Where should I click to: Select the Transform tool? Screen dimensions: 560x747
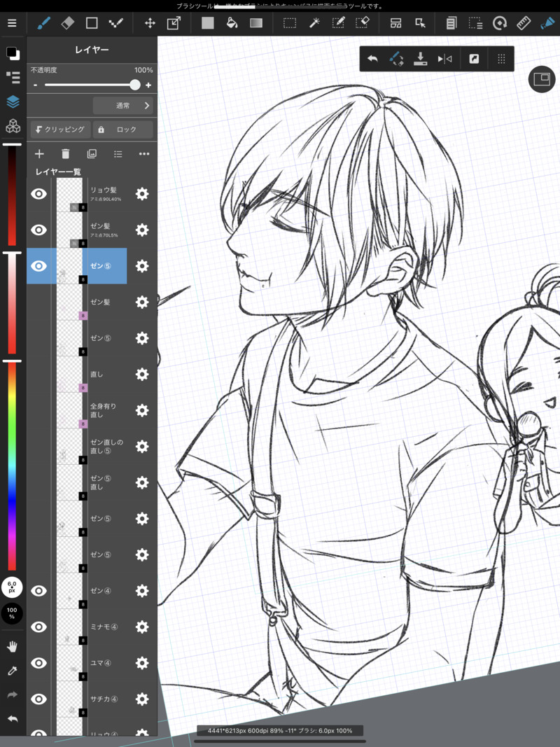click(x=174, y=23)
